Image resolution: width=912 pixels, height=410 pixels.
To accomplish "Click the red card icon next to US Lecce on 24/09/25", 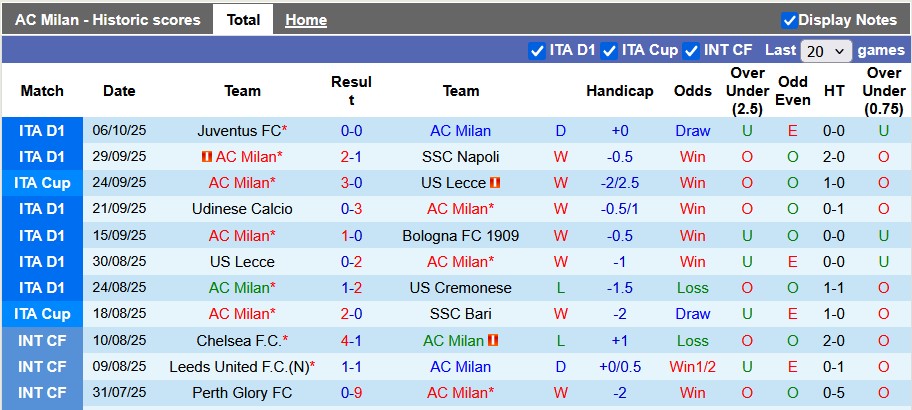I will pos(495,183).
